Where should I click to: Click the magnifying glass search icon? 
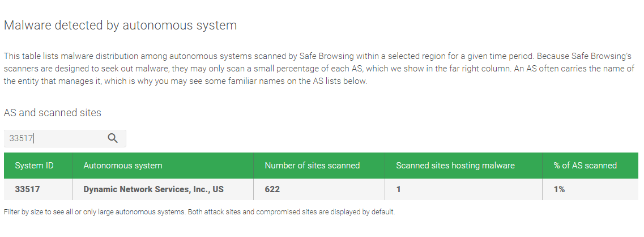[x=113, y=138]
